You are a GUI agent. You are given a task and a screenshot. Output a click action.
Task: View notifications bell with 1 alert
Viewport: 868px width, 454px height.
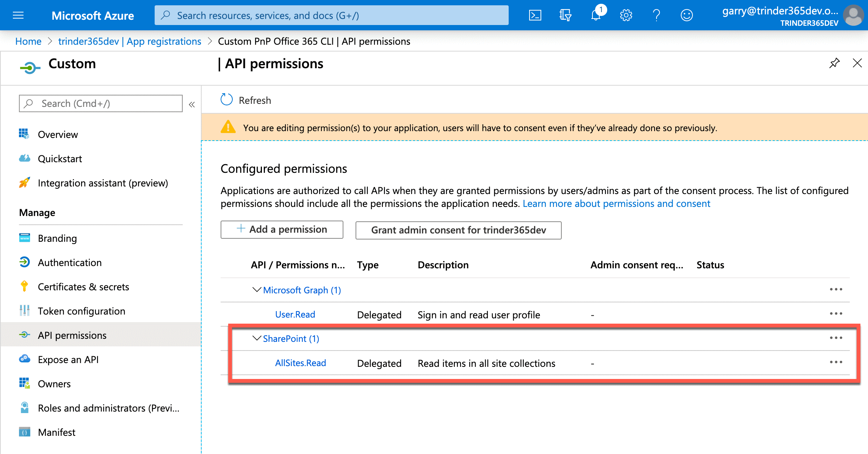click(596, 14)
